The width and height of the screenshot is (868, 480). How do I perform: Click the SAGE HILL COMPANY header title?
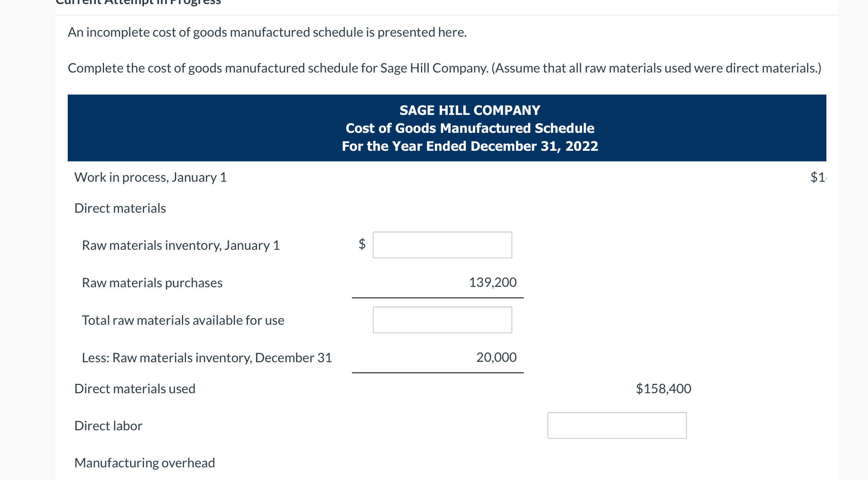point(470,110)
